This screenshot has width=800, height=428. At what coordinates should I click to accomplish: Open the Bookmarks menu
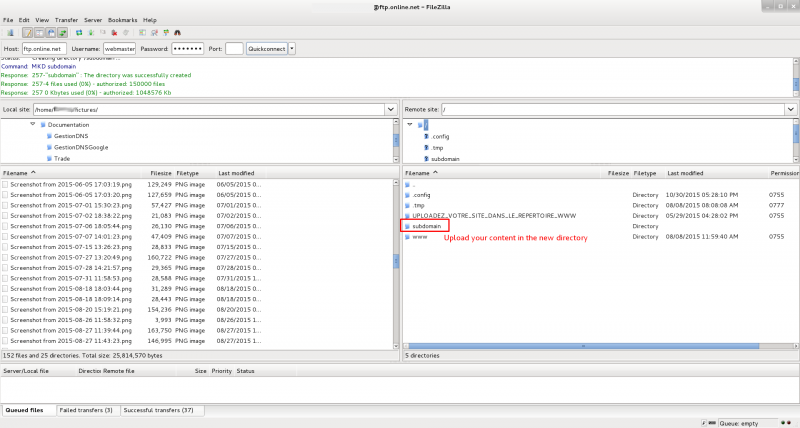123,19
